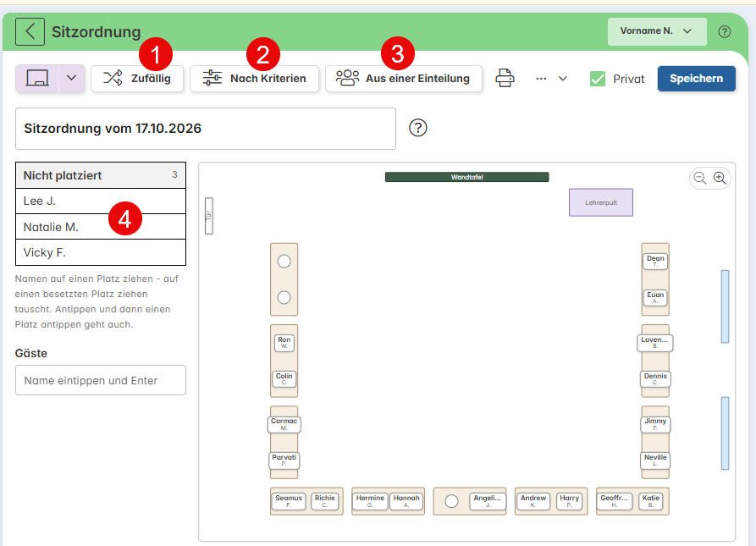The height and width of the screenshot is (546, 756).
Task: Click the seat labeled Hannah A.
Action: [406, 501]
